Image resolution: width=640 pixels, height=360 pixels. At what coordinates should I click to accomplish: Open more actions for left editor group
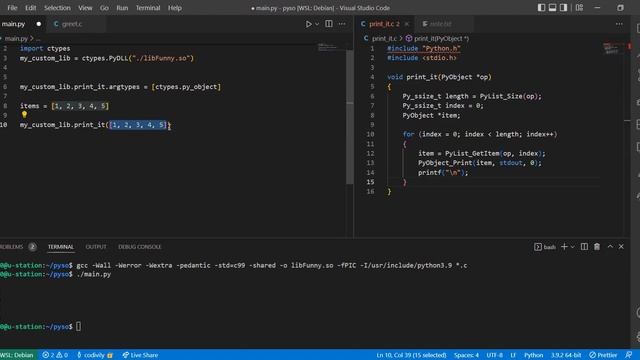coord(342,24)
